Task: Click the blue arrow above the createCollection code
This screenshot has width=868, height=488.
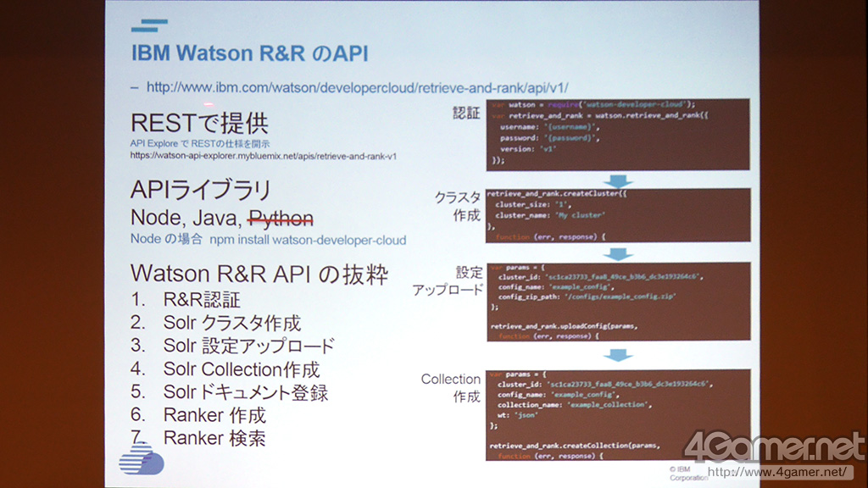Action: [620, 356]
